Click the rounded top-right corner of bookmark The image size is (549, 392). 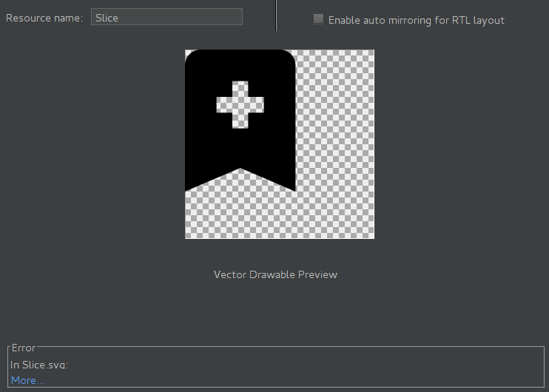pyautogui.click(x=290, y=55)
